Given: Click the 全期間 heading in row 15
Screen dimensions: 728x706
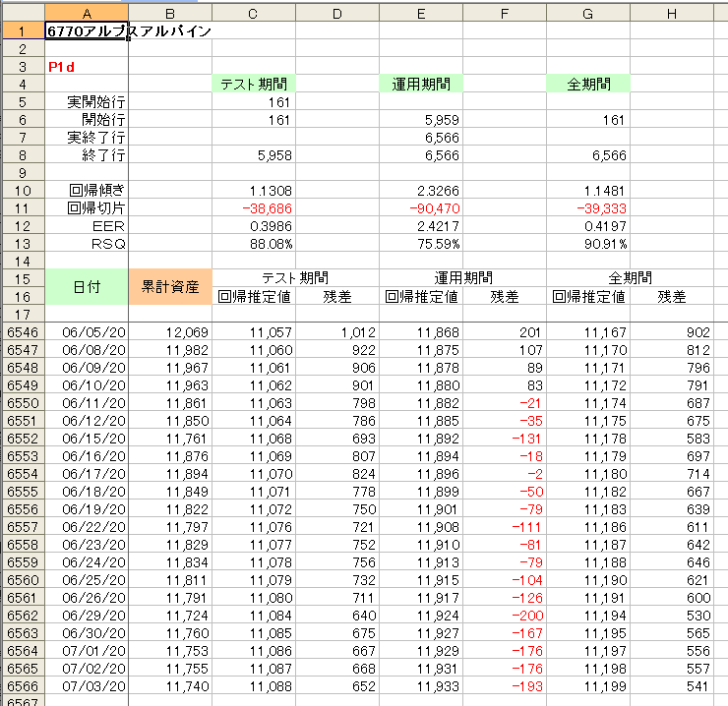Looking at the screenshot, I should pos(631,278).
